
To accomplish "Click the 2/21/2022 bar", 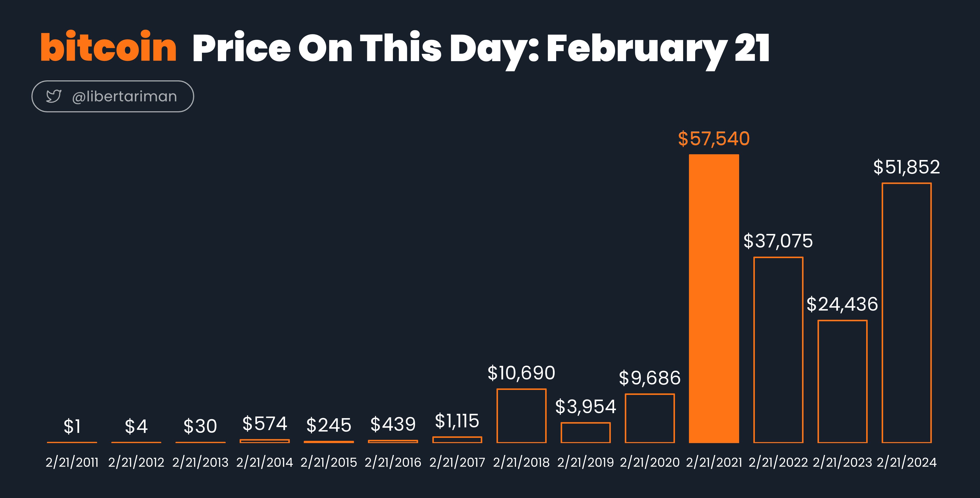I will pyautogui.click(x=778, y=350).
